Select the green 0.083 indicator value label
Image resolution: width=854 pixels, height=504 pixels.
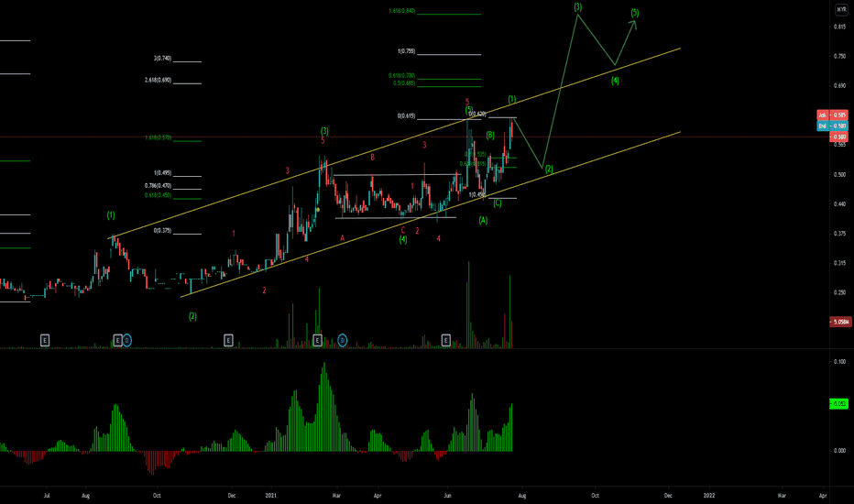pos(838,404)
